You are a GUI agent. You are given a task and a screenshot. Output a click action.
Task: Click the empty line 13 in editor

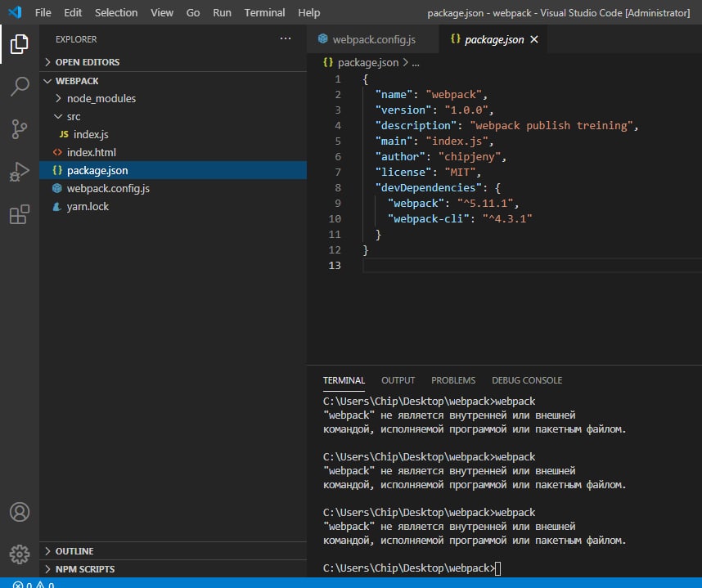(532, 265)
